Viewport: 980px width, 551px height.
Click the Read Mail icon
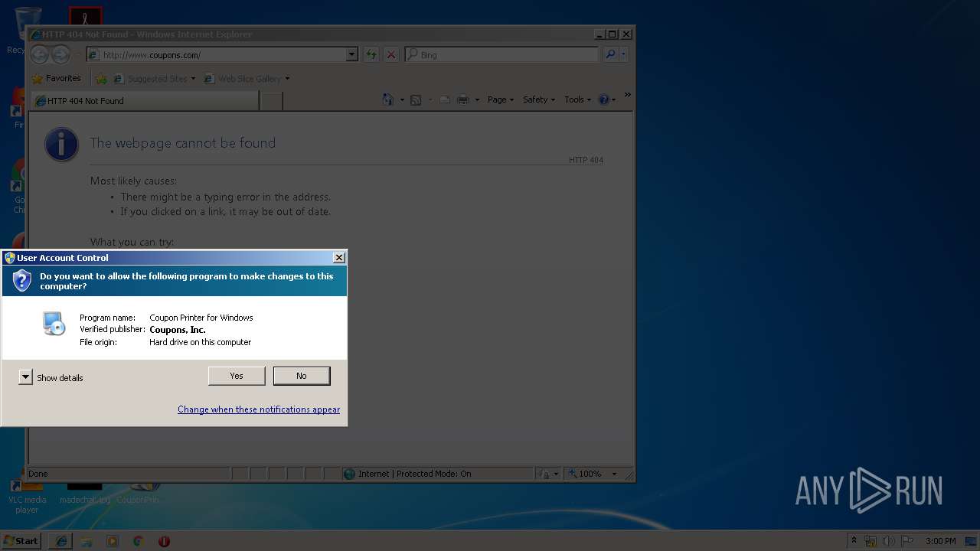(x=445, y=99)
